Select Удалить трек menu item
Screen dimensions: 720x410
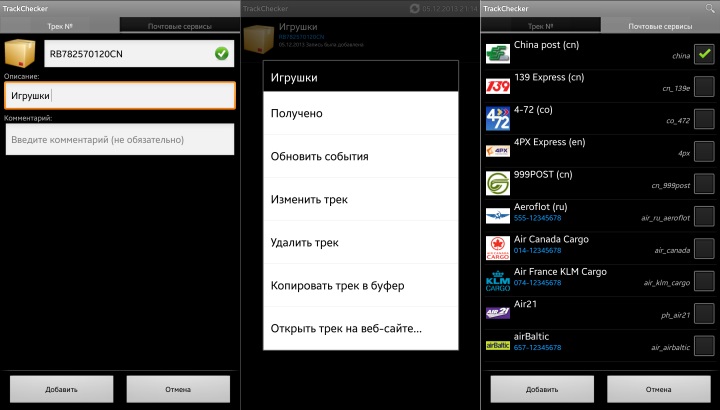click(x=360, y=242)
